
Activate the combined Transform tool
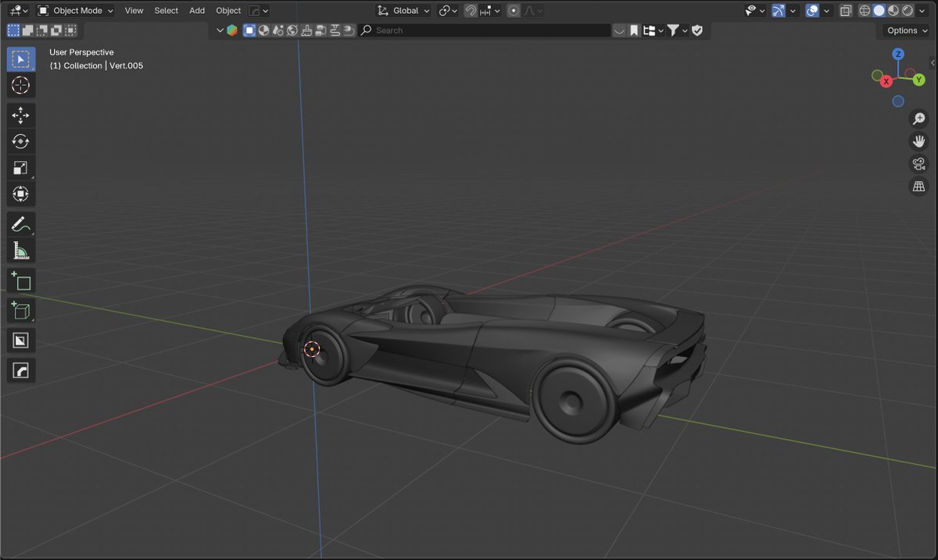(20, 194)
